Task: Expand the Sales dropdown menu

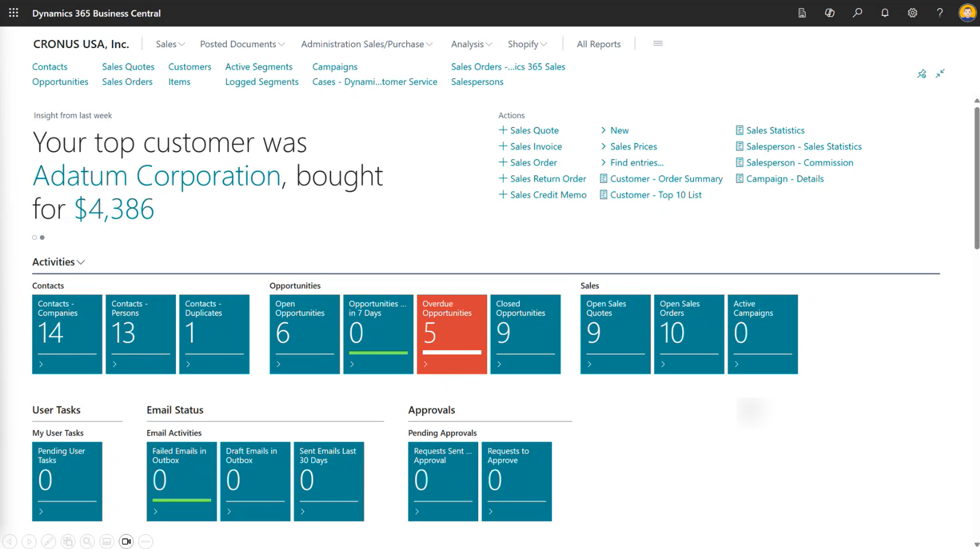Action: tap(170, 44)
